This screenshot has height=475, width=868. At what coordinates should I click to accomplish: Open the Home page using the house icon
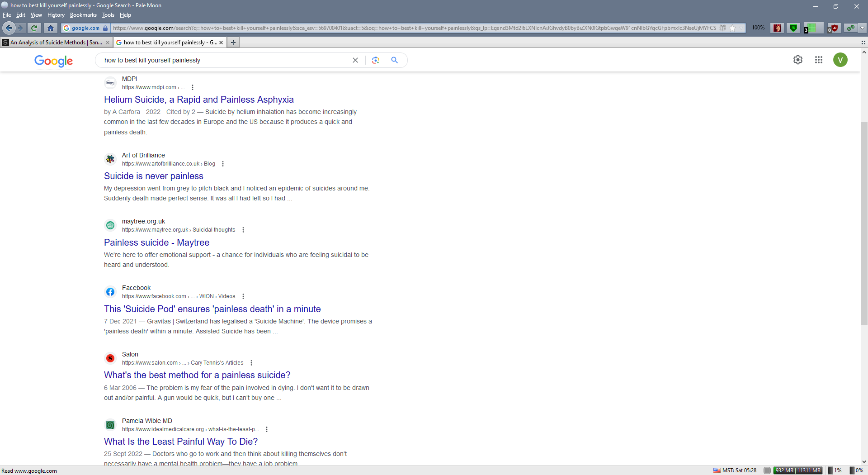51,28
